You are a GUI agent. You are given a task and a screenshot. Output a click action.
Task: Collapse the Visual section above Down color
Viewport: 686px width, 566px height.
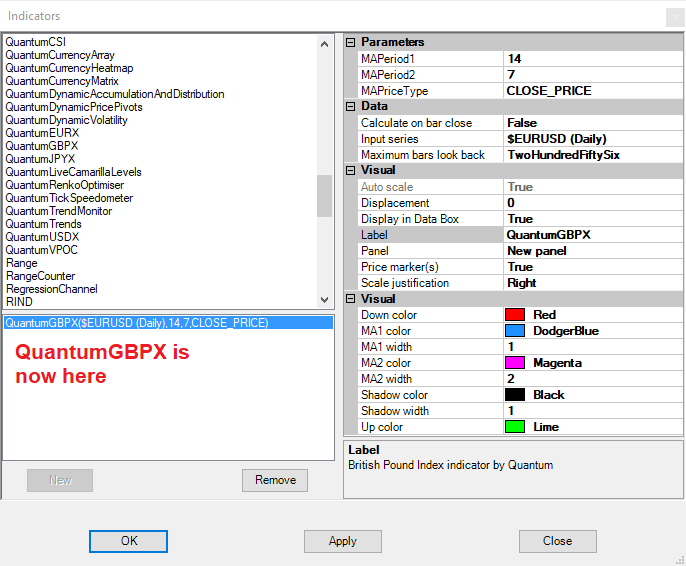click(350, 299)
